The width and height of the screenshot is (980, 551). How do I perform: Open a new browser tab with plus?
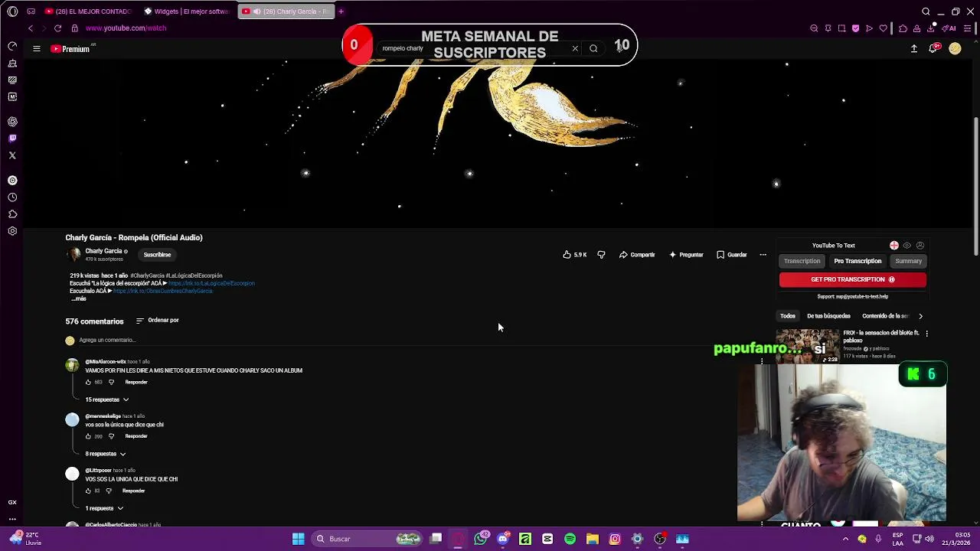click(341, 11)
